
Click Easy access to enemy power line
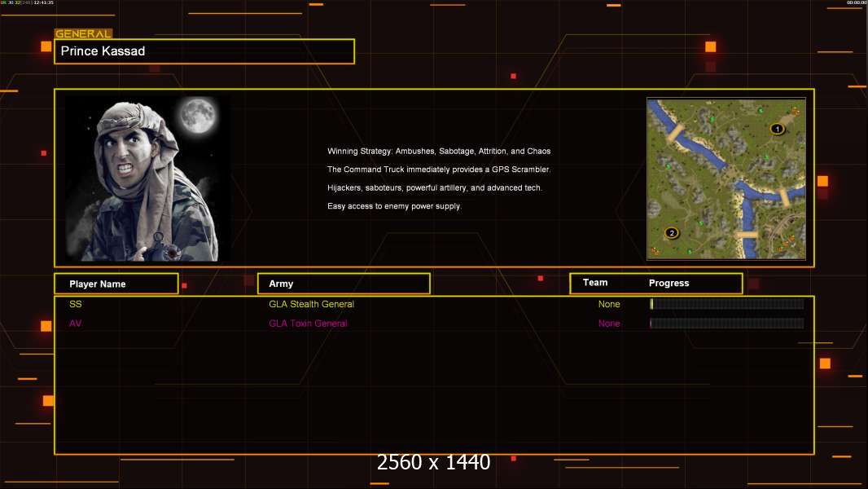coord(394,206)
